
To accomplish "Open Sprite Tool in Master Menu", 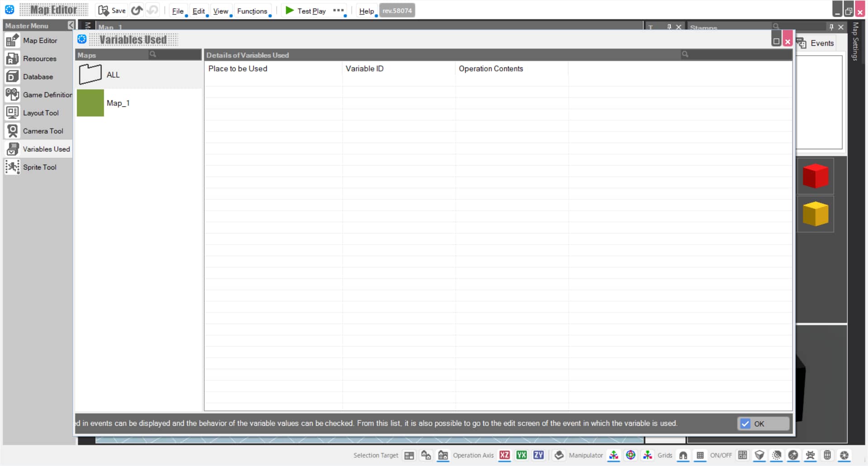I will [x=38, y=167].
